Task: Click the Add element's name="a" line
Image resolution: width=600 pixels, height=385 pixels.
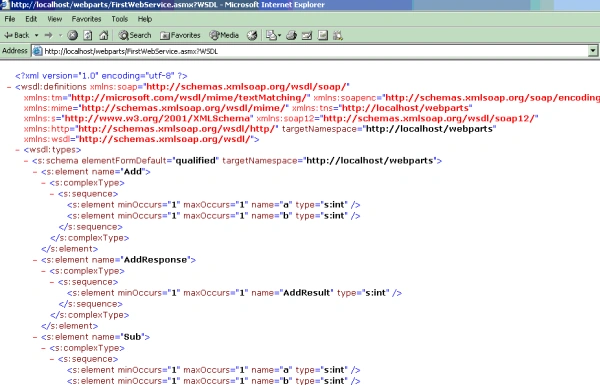Action: [214, 205]
